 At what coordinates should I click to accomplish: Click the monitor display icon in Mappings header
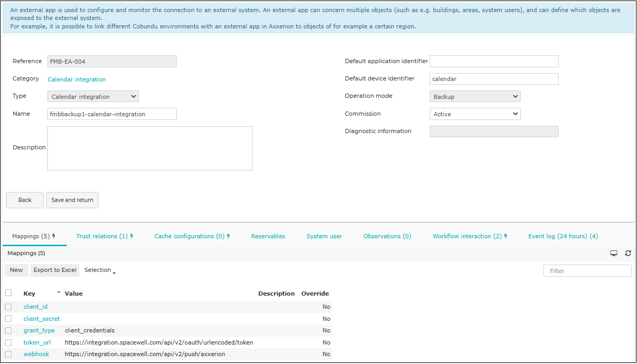(614, 253)
